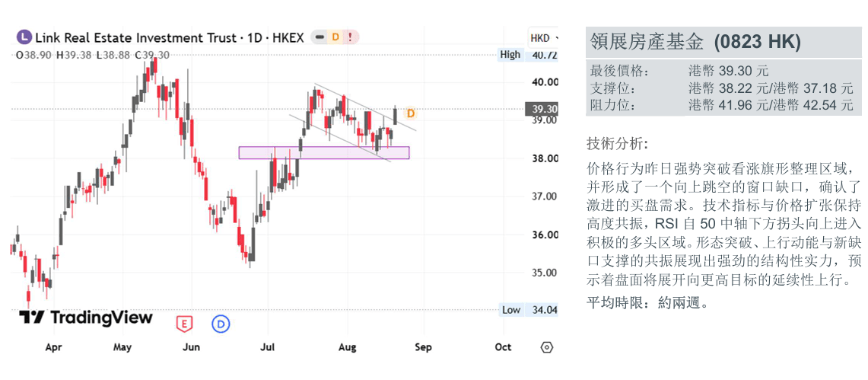
Task: Click the Jun label on time axis
Action: [x=191, y=348]
